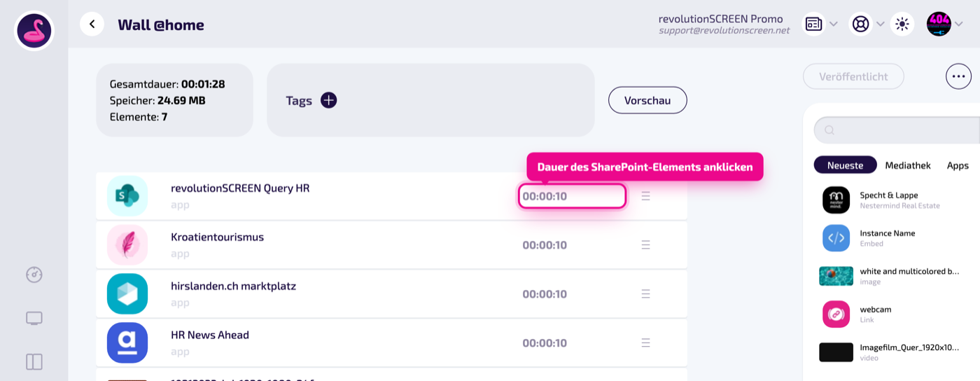This screenshot has height=381, width=980.
Task: Click the Instance Name embed code icon
Action: [836, 238]
